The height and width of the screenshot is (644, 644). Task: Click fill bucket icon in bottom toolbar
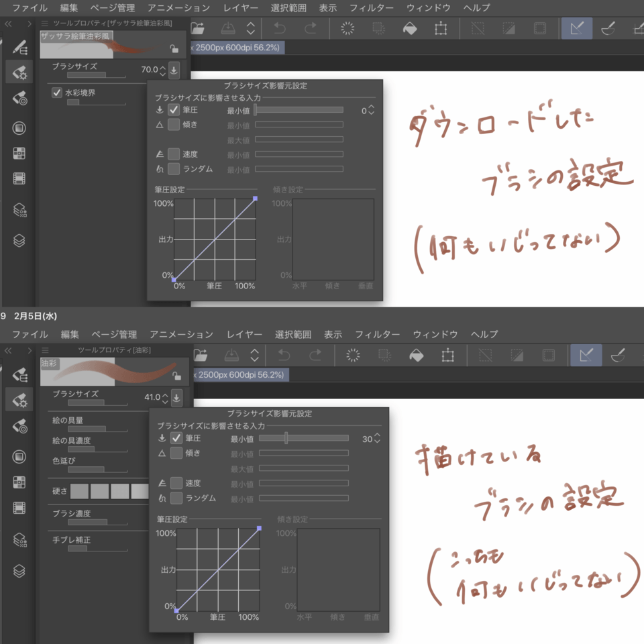click(x=416, y=356)
